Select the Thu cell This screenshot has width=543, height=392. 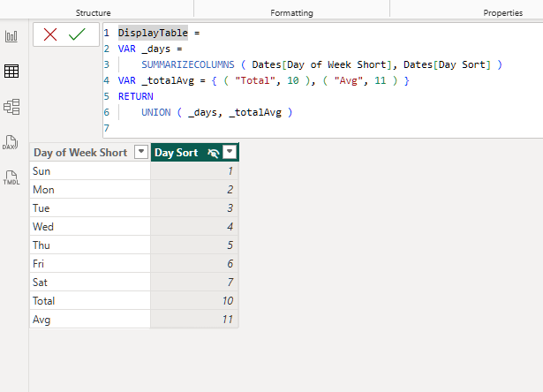tap(90, 245)
